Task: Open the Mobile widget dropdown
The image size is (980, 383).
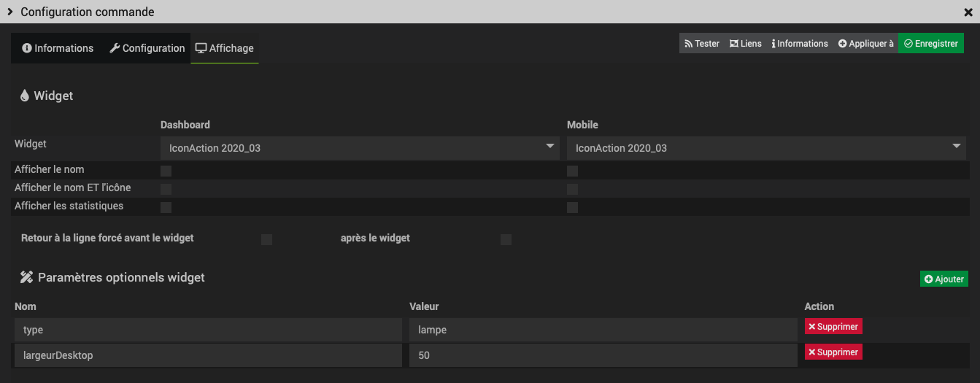Action: pos(768,148)
